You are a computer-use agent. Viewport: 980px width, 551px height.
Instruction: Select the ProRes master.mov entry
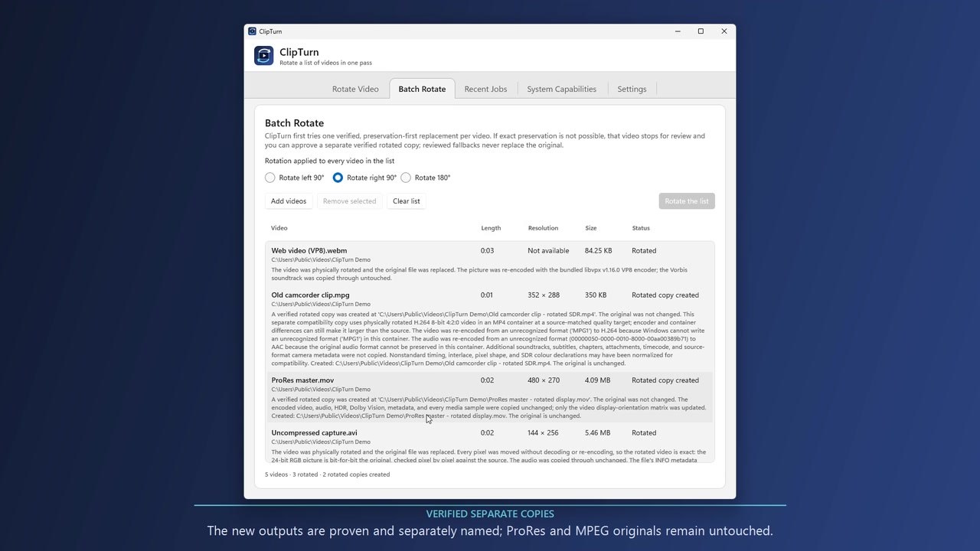(x=490, y=398)
